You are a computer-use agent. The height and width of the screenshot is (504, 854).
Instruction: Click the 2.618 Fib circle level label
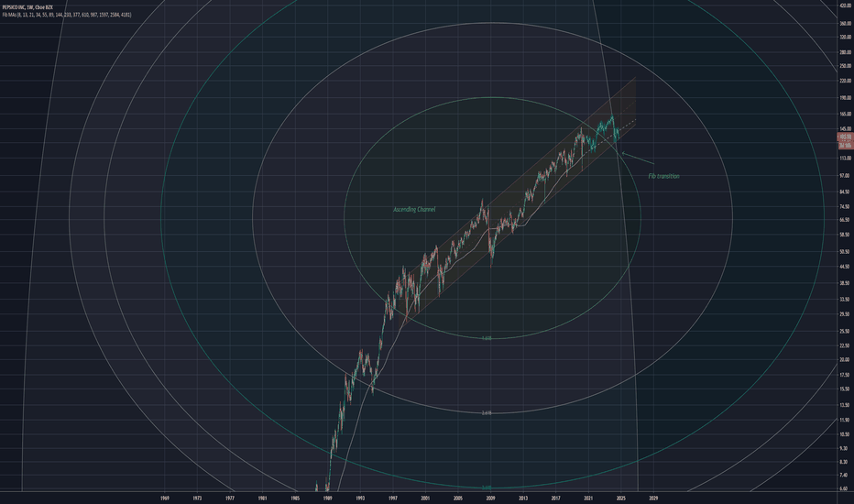coord(487,413)
